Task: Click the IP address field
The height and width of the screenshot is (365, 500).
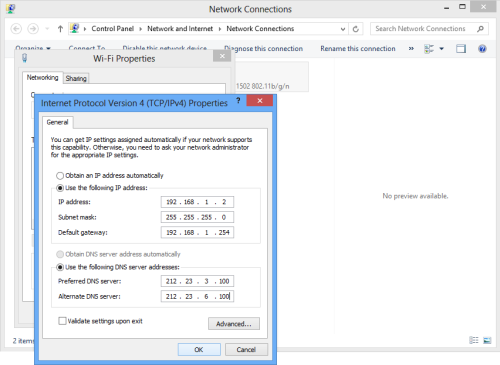Action: pos(197,202)
